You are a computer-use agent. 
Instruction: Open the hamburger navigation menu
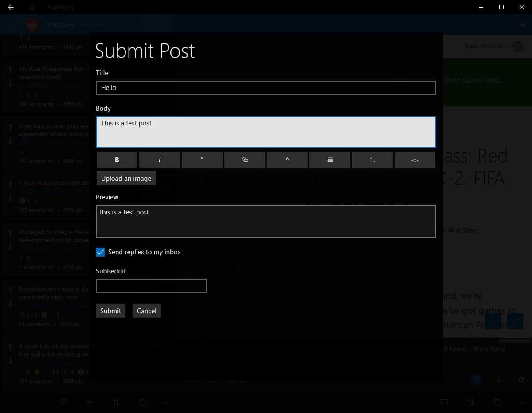(11, 25)
